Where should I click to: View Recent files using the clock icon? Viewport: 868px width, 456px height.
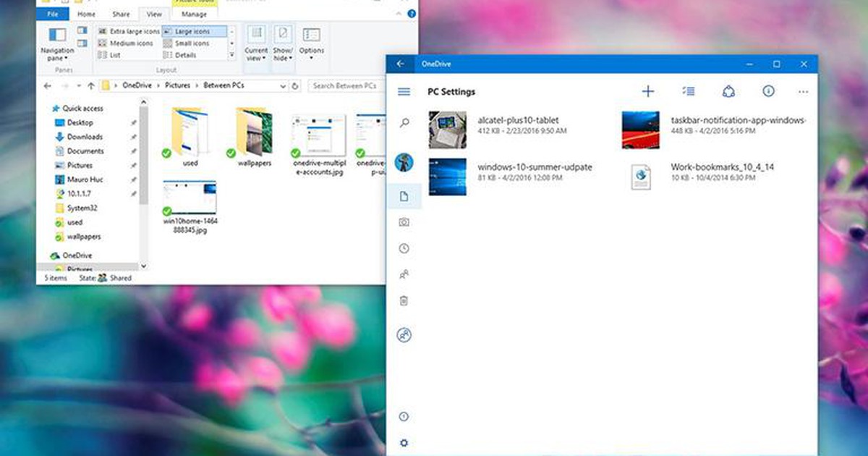(x=404, y=249)
